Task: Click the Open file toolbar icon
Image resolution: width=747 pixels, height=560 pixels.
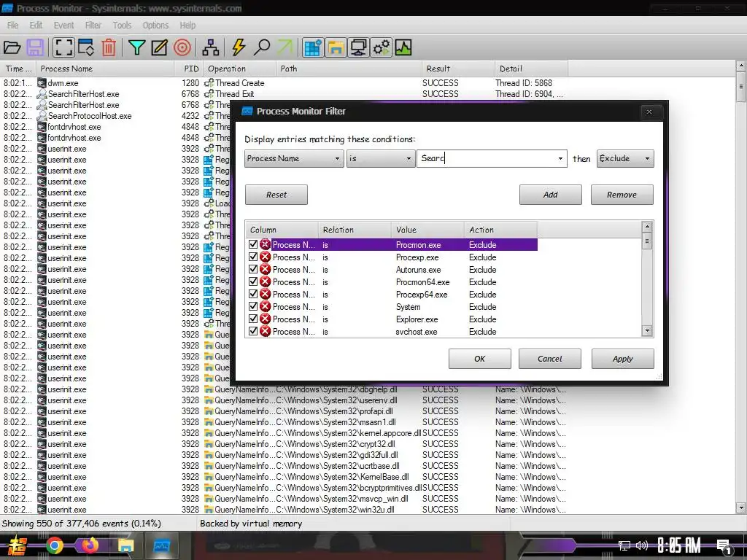Action: click(12, 47)
